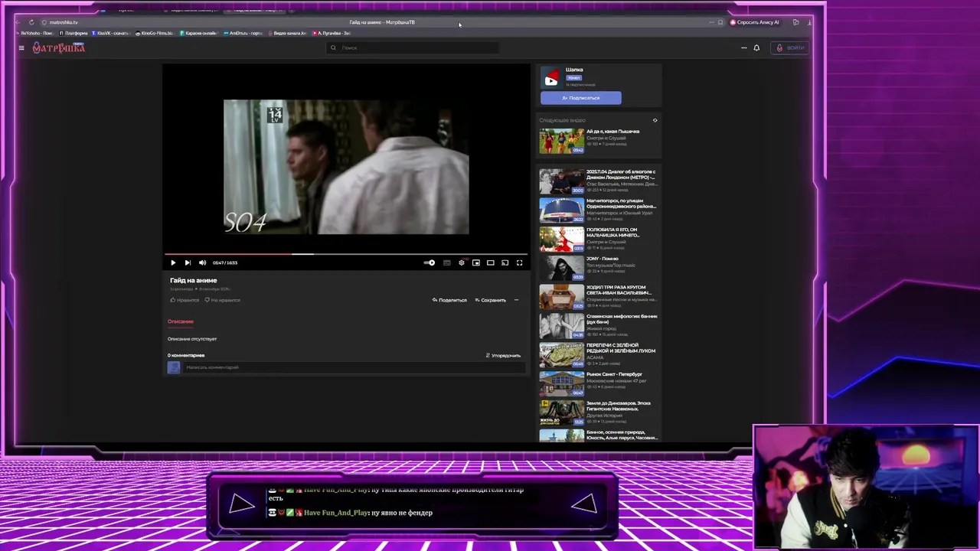Image resolution: width=980 pixels, height=551 pixels.
Task: Click Сохранить to save the video
Action: (x=491, y=300)
